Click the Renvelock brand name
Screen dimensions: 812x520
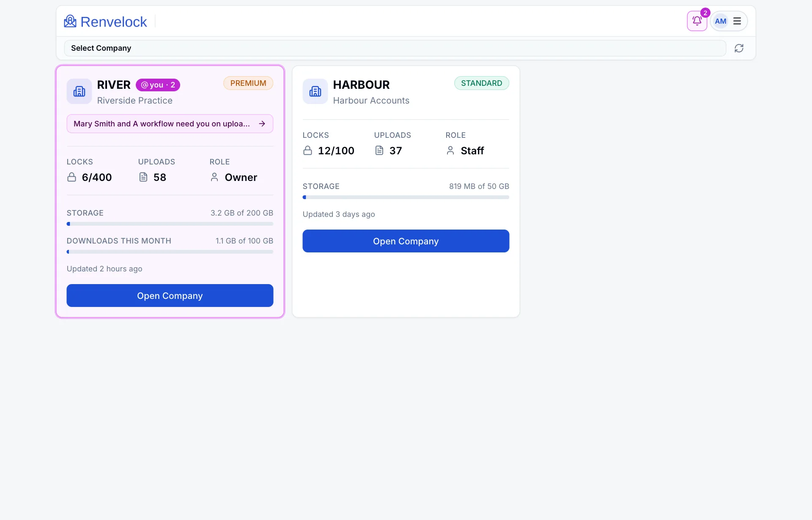tap(113, 22)
